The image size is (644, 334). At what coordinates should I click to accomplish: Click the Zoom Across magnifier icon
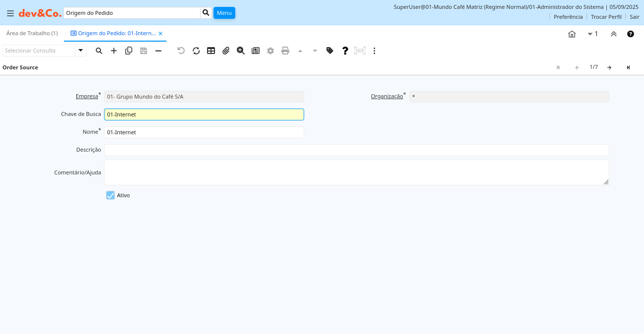point(241,51)
